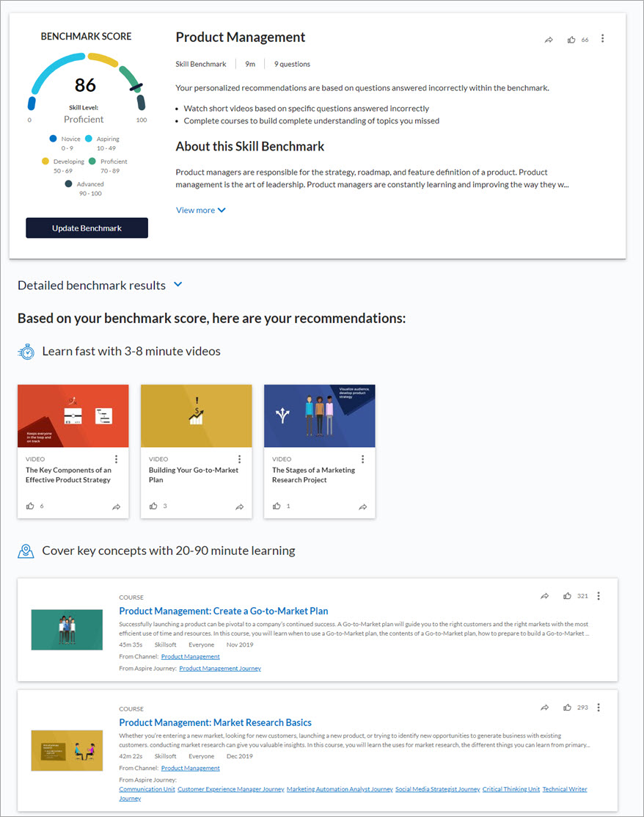Share the Product Management skill benchmark
644x817 pixels.
pyautogui.click(x=549, y=40)
